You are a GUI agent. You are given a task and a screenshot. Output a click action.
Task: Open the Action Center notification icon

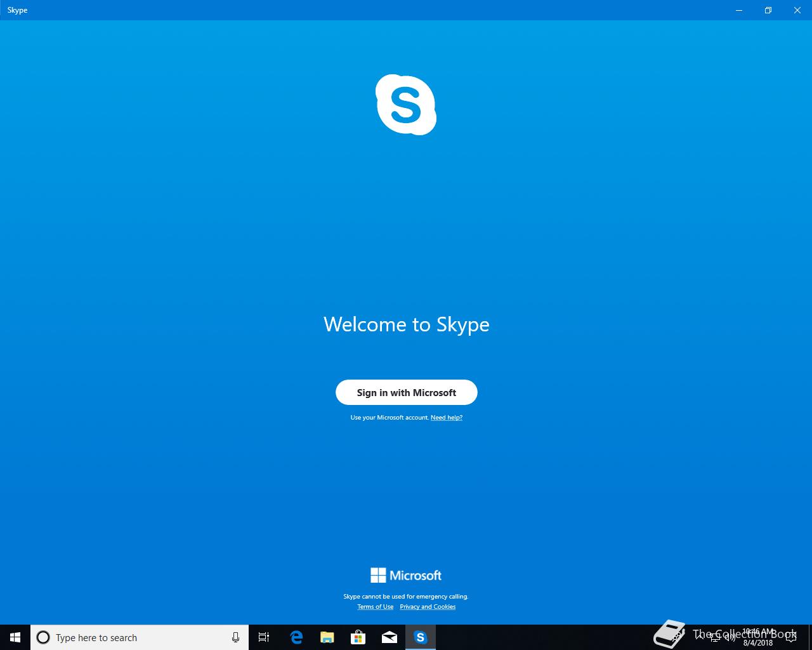(x=791, y=637)
